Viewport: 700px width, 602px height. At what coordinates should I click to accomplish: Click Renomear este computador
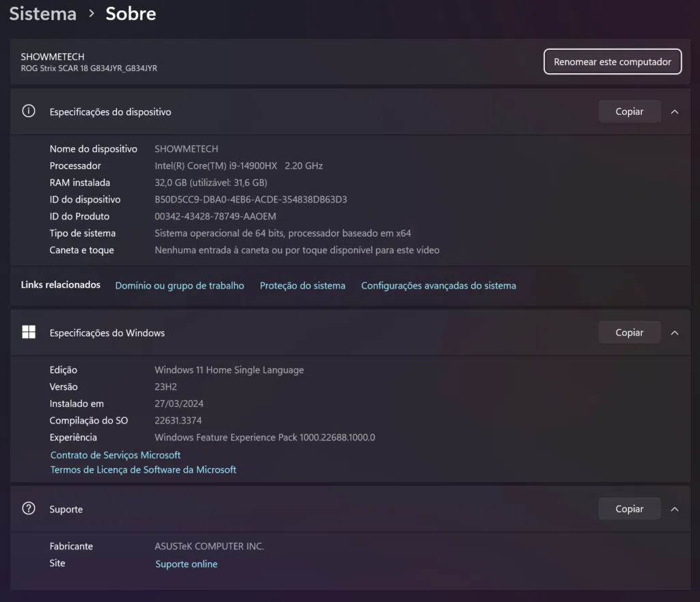click(612, 62)
